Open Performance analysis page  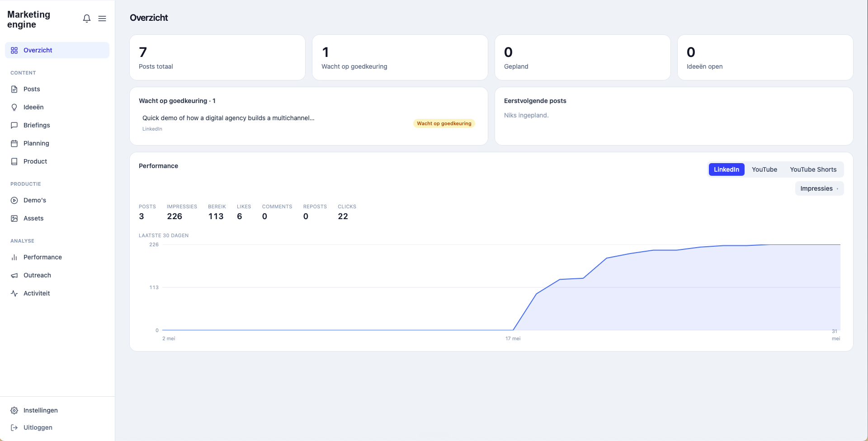pos(57,257)
